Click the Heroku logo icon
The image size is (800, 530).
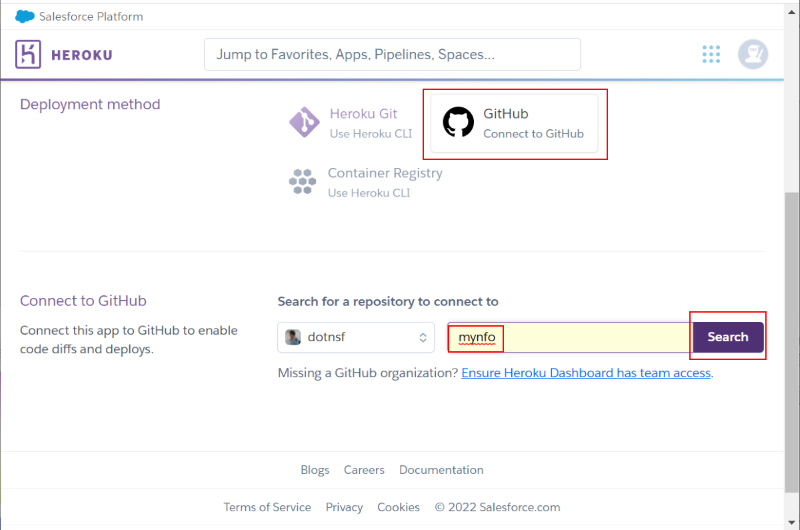pyautogui.click(x=28, y=55)
